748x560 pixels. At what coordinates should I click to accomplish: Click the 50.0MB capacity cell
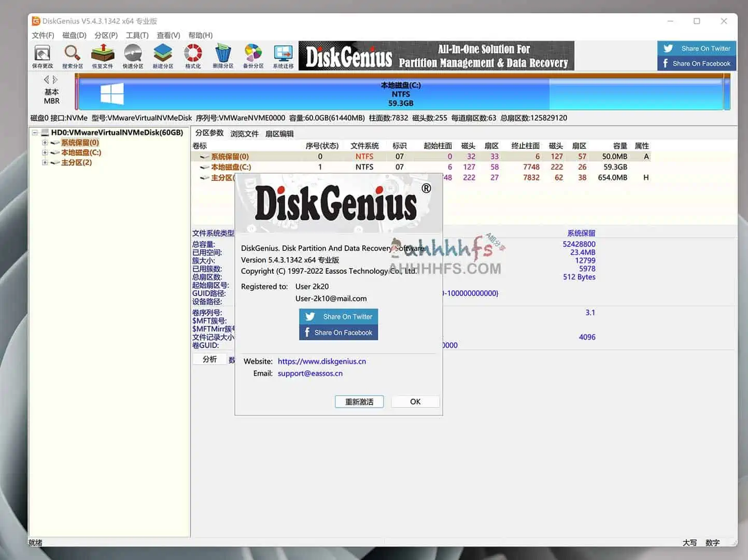615,156
